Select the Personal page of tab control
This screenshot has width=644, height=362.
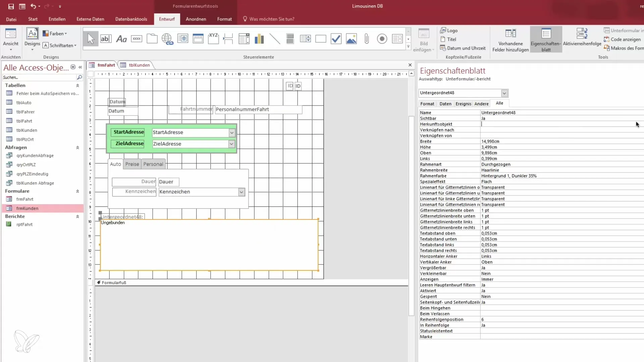point(153,164)
